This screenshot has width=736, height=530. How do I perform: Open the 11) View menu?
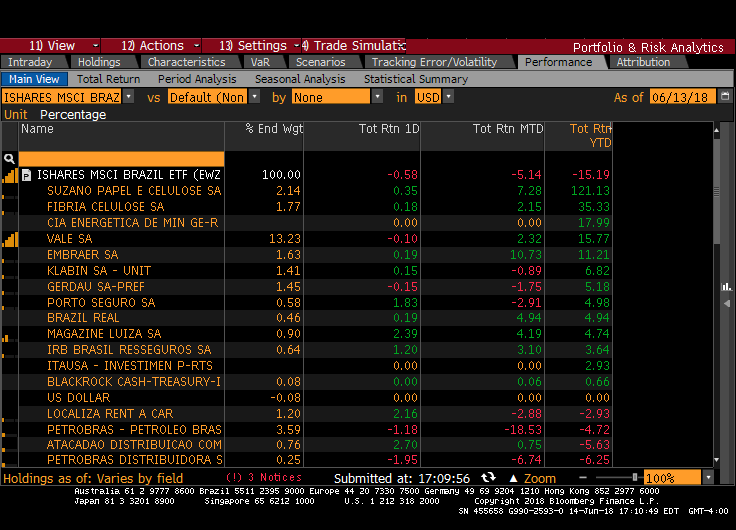click(x=52, y=46)
